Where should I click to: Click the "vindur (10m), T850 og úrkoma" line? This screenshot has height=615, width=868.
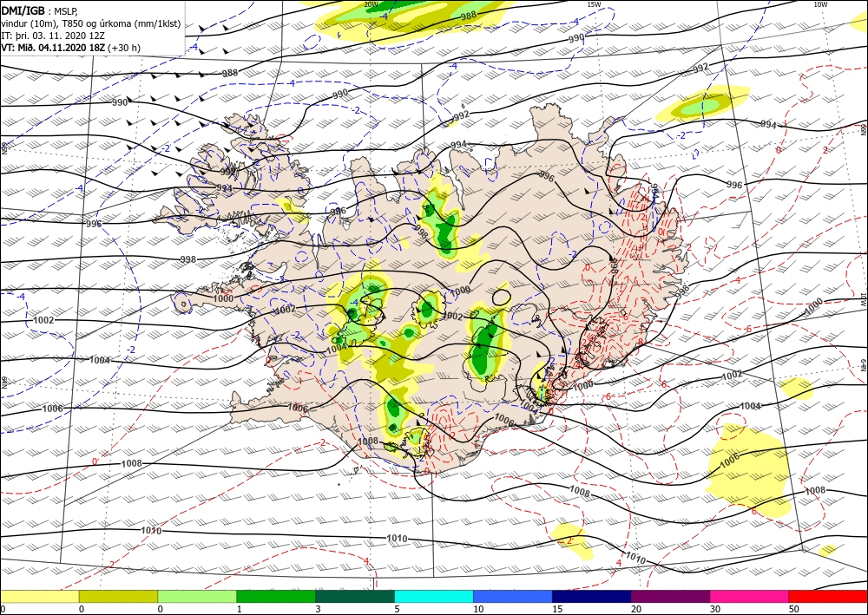point(90,23)
